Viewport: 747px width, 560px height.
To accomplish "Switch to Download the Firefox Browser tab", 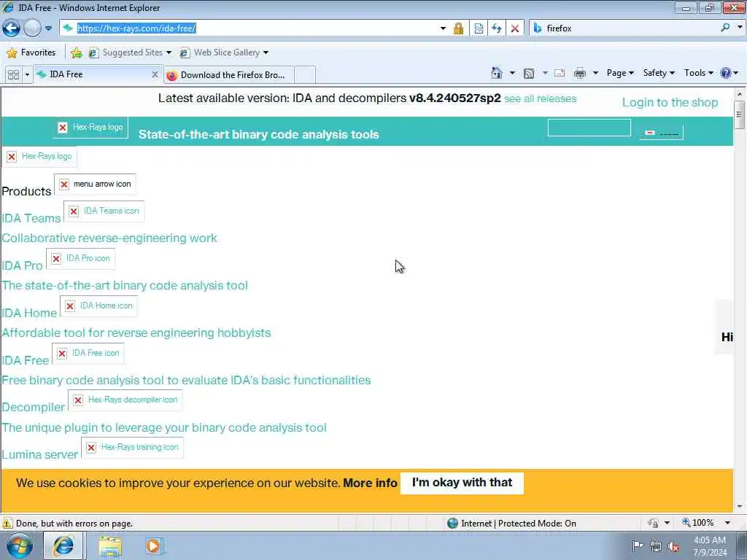I will (228, 75).
